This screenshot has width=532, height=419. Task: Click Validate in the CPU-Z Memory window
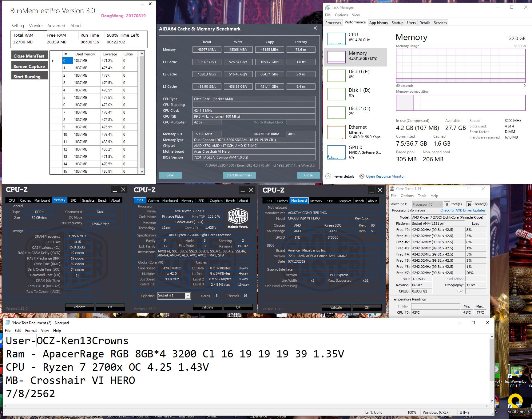click(79, 307)
